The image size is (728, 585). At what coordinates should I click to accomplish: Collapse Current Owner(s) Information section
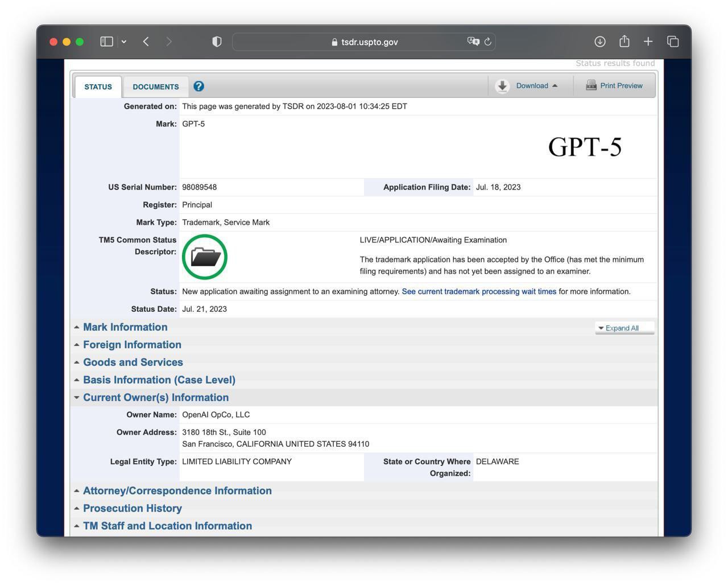(155, 398)
